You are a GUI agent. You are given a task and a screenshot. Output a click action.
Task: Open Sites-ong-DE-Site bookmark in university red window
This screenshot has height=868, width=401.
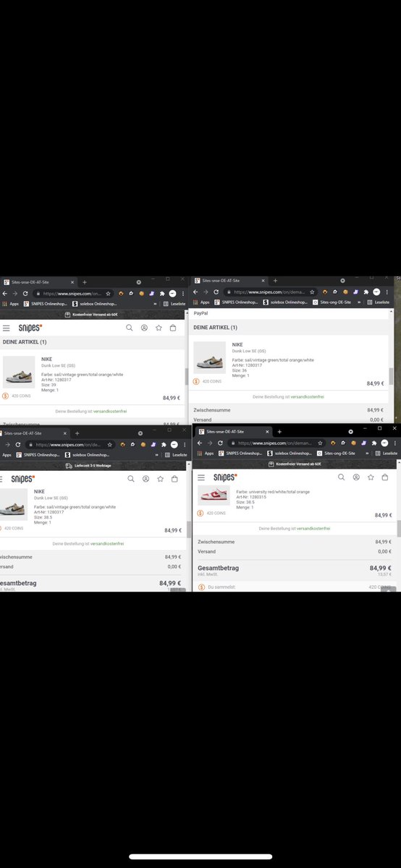337,453
